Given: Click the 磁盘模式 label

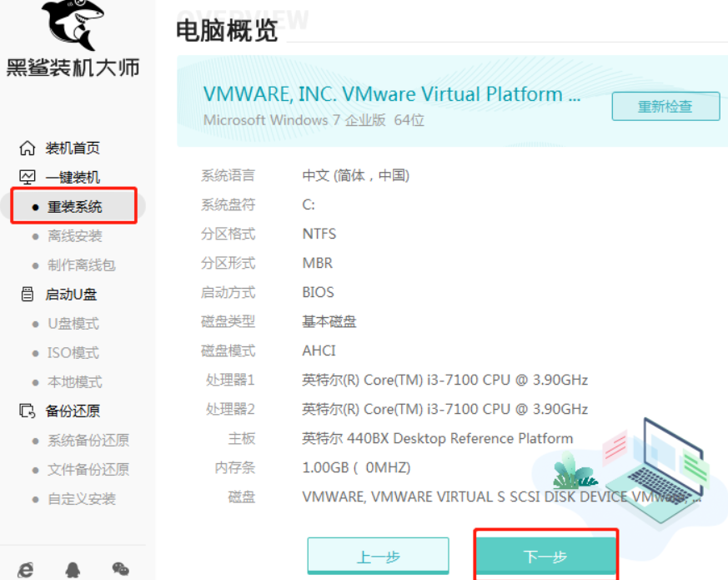Looking at the screenshot, I should click(228, 351).
